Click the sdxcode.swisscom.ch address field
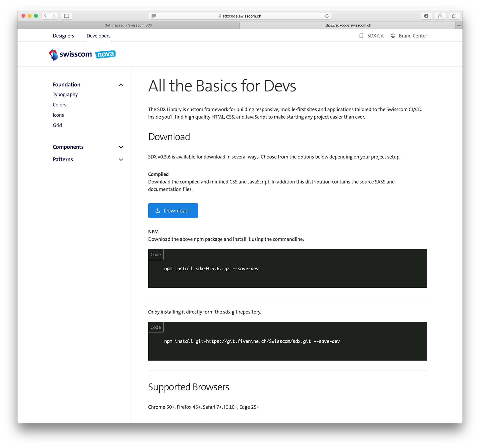Screen dimensions: 480x448 tap(240, 16)
